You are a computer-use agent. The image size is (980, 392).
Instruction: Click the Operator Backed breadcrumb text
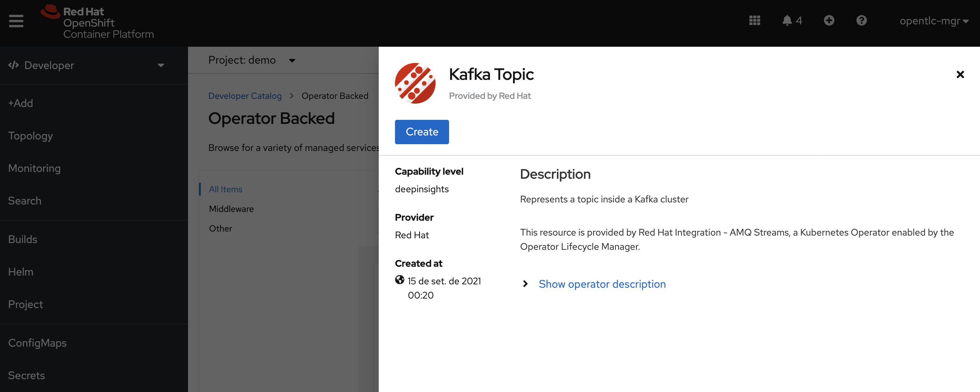point(335,95)
